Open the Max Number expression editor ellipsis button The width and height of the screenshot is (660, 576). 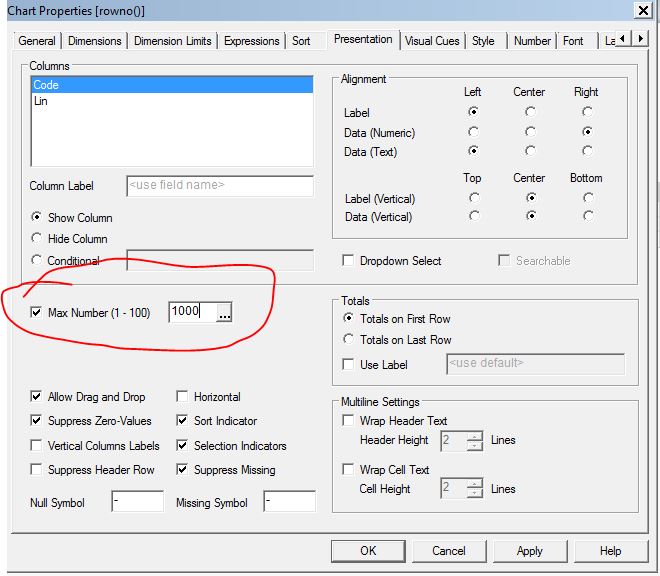coord(224,312)
